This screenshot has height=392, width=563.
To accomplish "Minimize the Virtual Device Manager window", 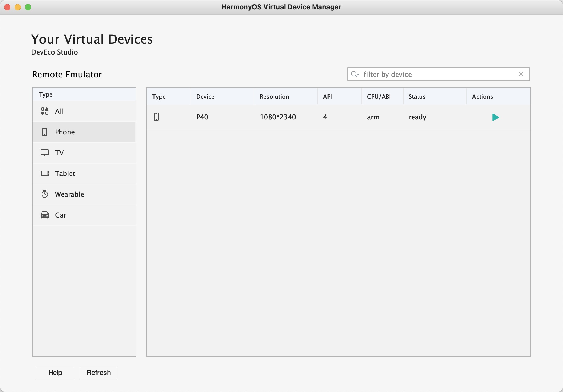I will tap(18, 7).
